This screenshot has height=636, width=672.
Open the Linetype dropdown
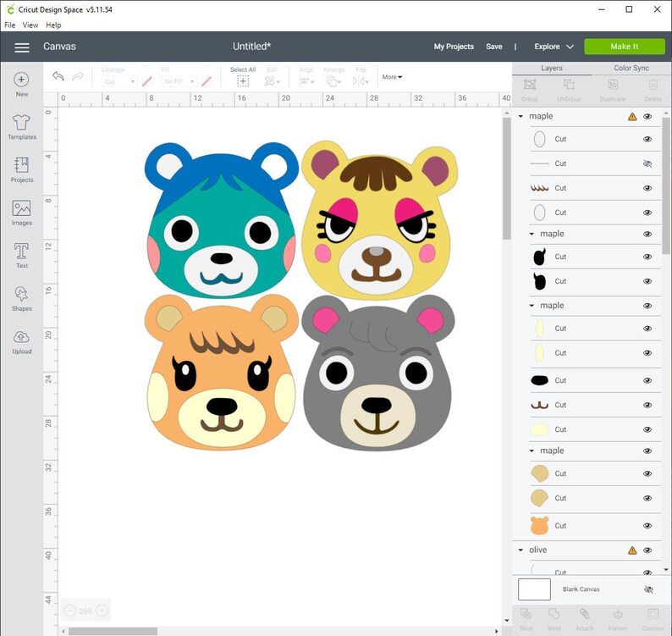(x=119, y=81)
